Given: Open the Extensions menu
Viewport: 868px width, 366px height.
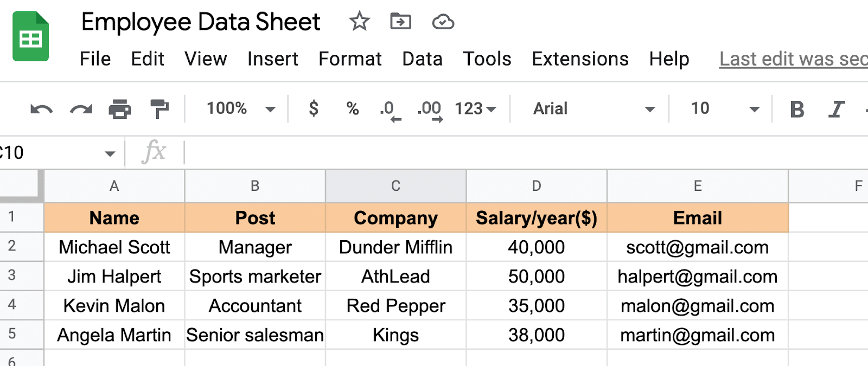Looking at the screenshot, I should point(580,59).
